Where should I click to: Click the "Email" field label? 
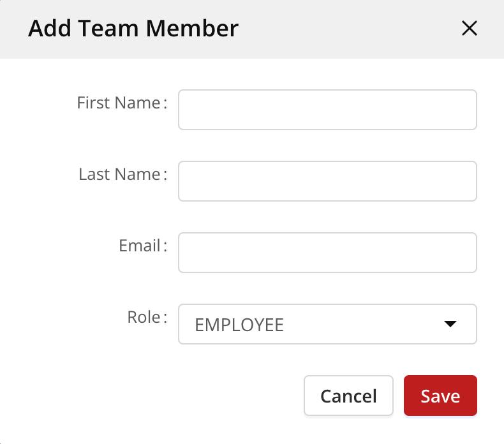pos(140,246)
